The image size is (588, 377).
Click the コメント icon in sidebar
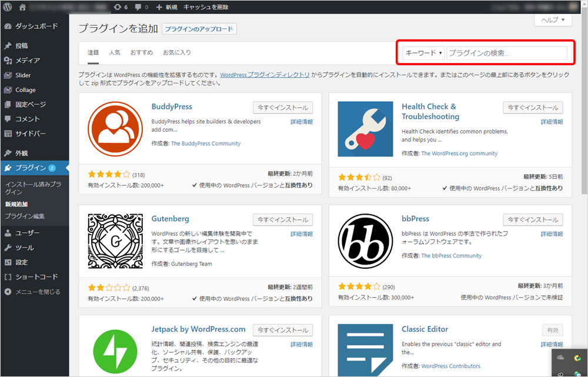(8, 119)
